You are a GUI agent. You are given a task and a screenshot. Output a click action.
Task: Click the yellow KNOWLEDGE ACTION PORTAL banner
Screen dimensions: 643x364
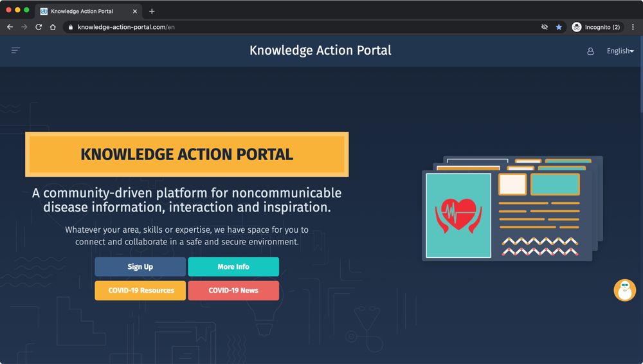tap(187, 154)
